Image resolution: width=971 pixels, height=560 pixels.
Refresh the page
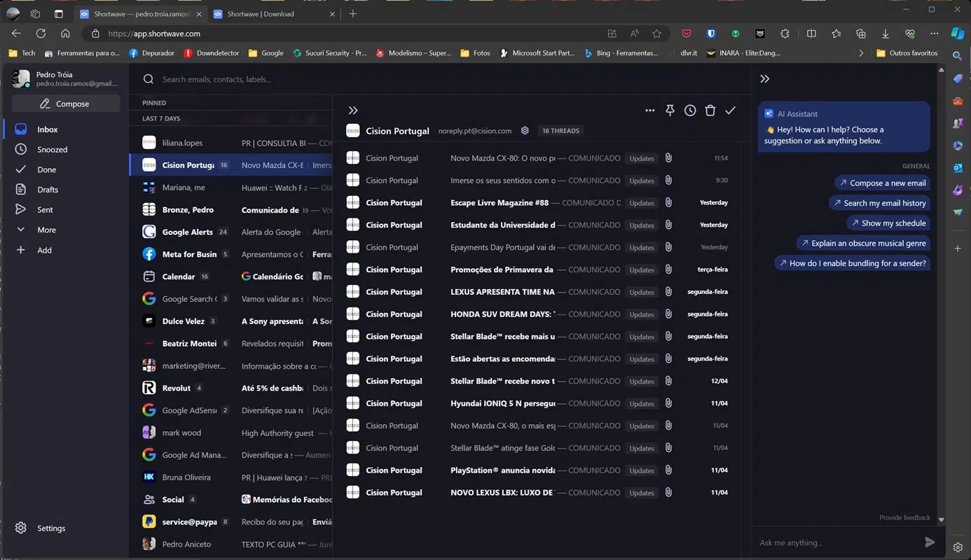pos(41,34)
